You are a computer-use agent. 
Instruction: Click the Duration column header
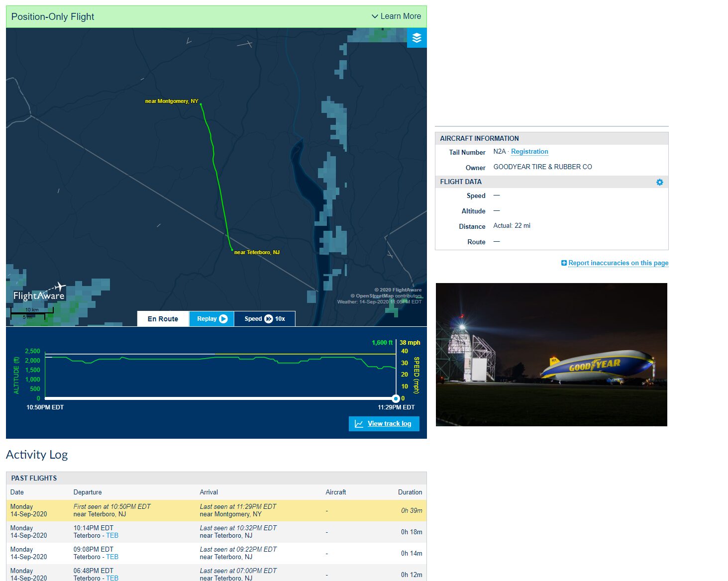click(x=410, y=492)
